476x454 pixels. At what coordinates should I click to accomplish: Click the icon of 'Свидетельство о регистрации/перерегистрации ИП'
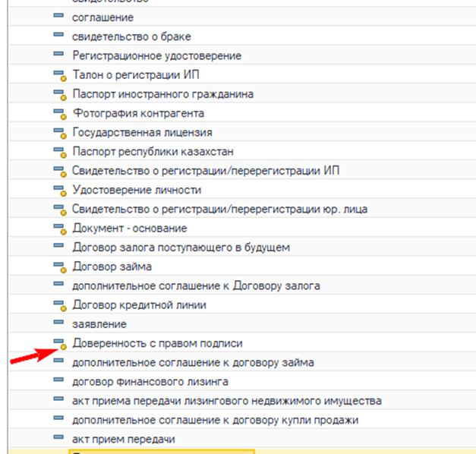tap(60, 172)
